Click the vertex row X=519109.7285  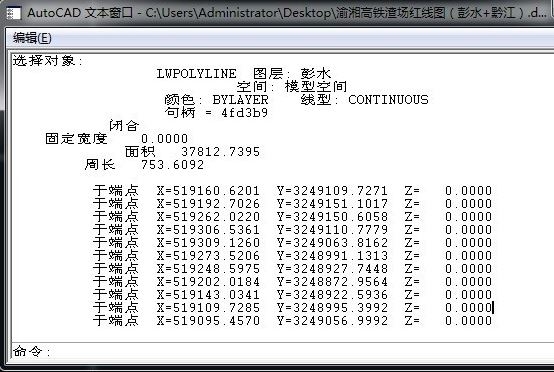(x=292, y=308)
